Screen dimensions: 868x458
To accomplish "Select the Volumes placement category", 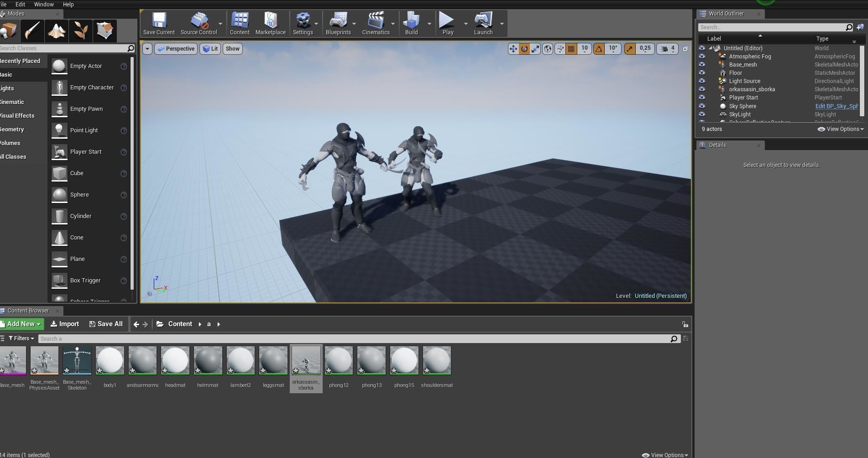I will tap(23, 143).
